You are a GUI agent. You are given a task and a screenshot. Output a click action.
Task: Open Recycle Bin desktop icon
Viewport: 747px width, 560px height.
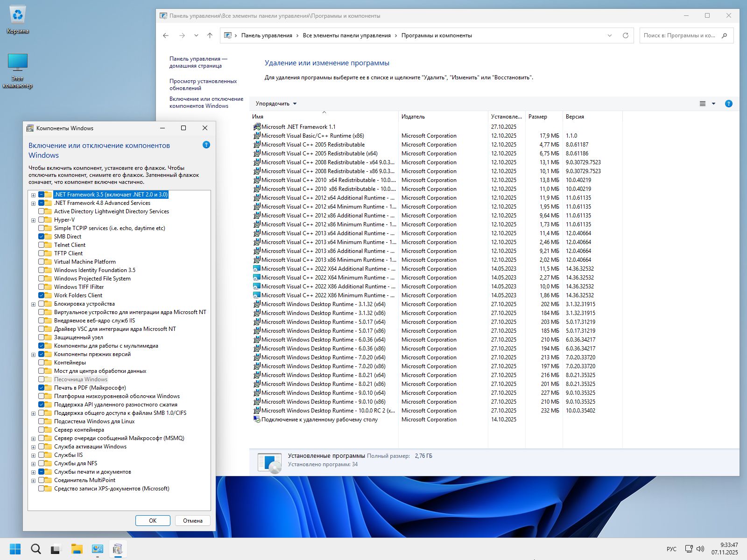(x=18, y=16)
